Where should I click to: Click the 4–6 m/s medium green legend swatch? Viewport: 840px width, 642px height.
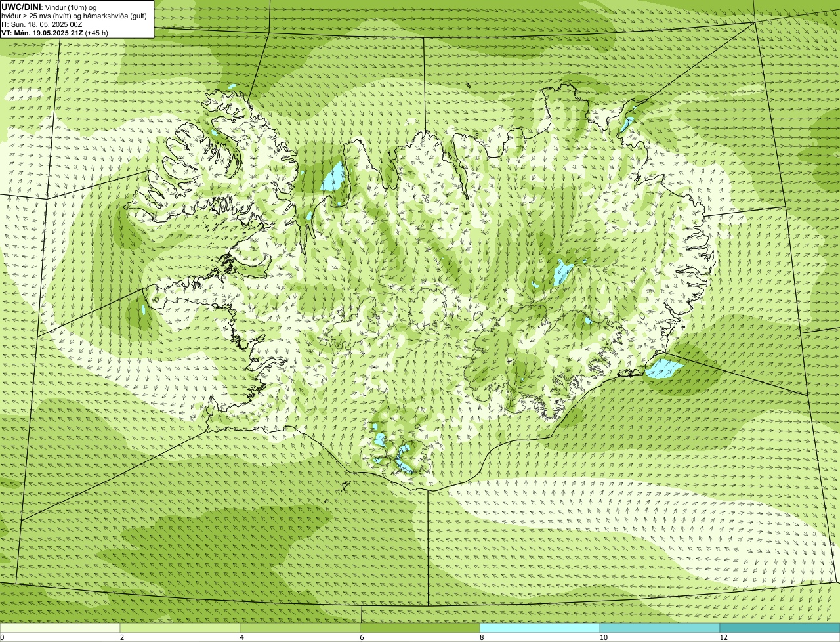(301, 628)
